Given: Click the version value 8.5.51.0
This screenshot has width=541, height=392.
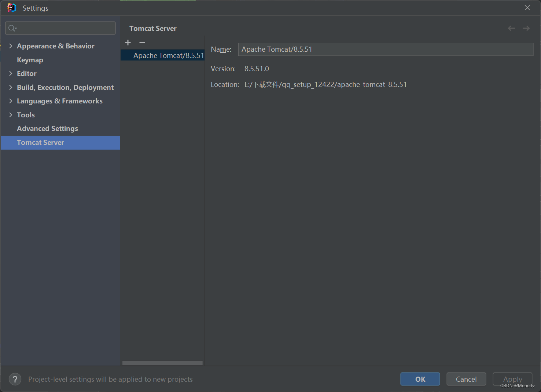Looking at the screenshot, I should 257,69.
